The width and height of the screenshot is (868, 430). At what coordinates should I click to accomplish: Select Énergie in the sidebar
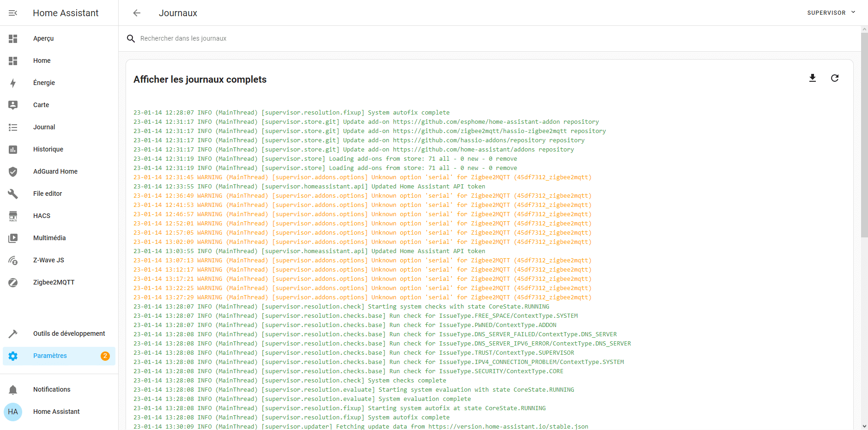coord(44,83)
